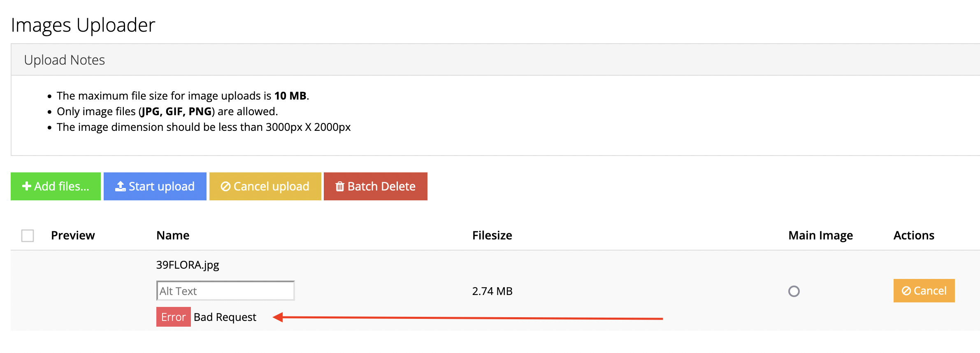Click the Filesize column header
This screenshot has width=980, height=353.
492,235
